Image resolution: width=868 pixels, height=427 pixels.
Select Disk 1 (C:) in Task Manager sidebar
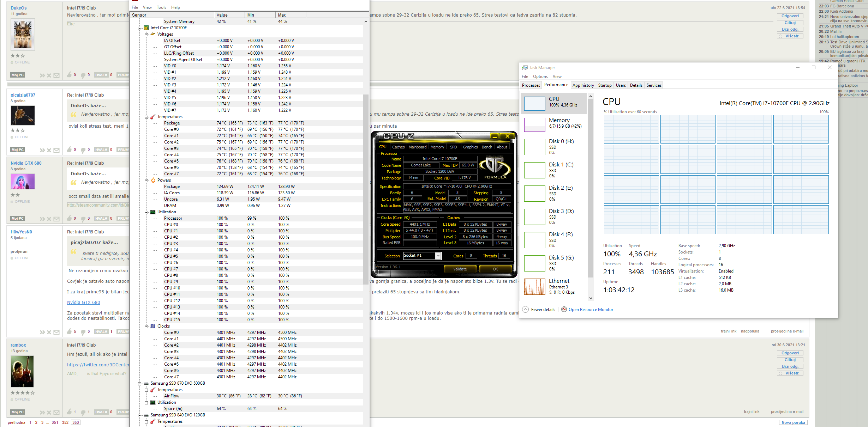(553, 170)
